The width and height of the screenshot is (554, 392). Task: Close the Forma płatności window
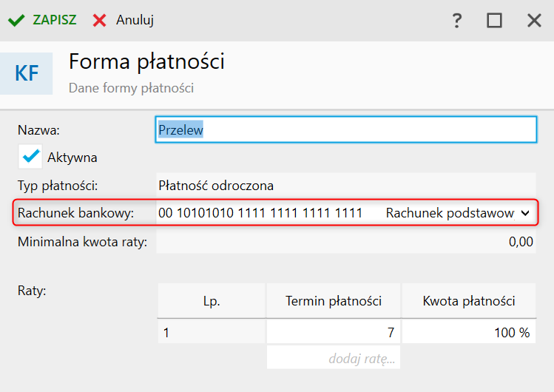(534, 20)
